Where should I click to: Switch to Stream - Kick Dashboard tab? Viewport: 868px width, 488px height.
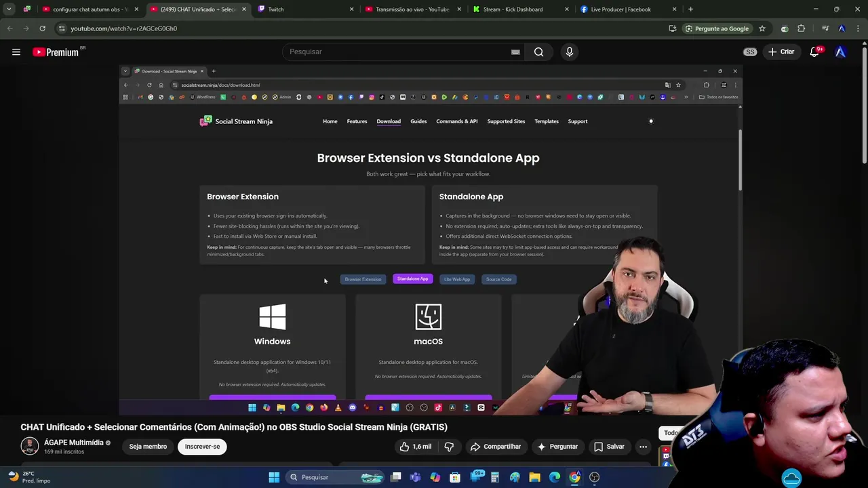pyautogui.click(x=520, y=9)
